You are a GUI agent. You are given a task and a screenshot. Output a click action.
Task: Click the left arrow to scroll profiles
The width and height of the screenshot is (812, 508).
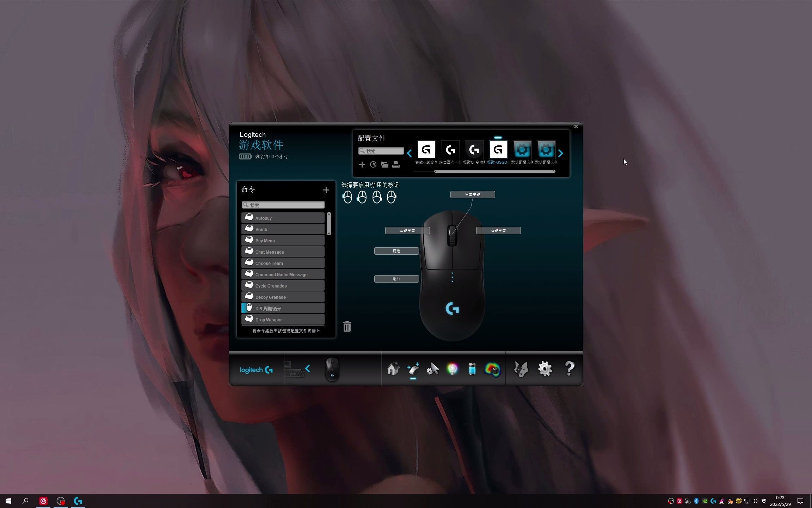[410, 152]
